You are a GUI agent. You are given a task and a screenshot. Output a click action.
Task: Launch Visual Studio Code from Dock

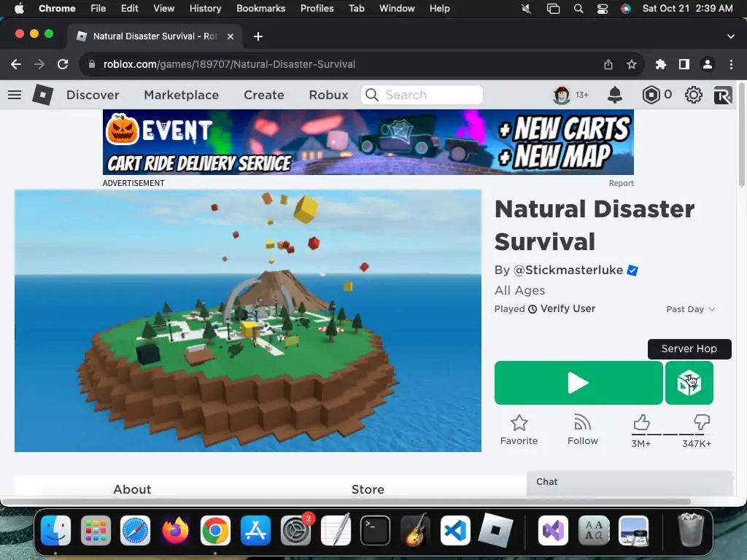coord(455,530)
